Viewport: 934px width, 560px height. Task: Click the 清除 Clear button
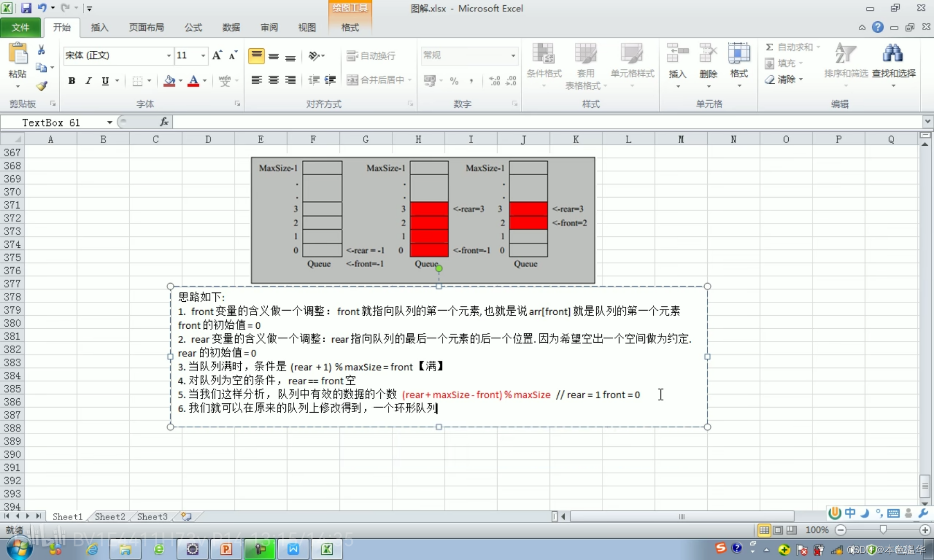pos(785,79)
